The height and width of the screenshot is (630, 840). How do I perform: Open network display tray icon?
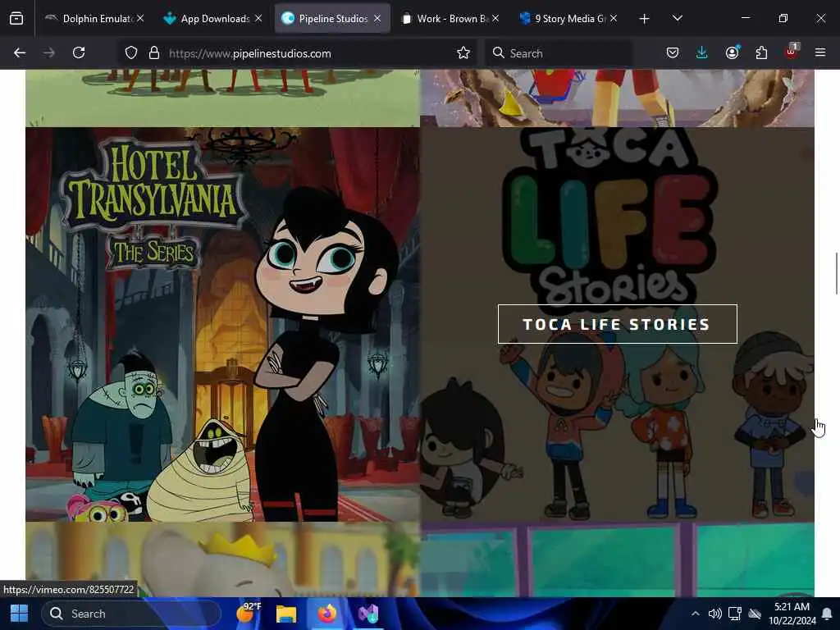[x=735, y=614]
